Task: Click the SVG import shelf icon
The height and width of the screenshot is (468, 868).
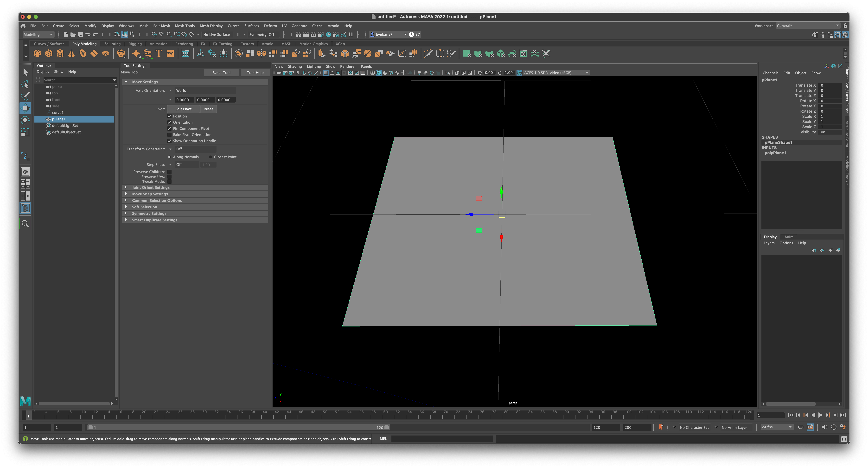Action: tap(170, 54)
